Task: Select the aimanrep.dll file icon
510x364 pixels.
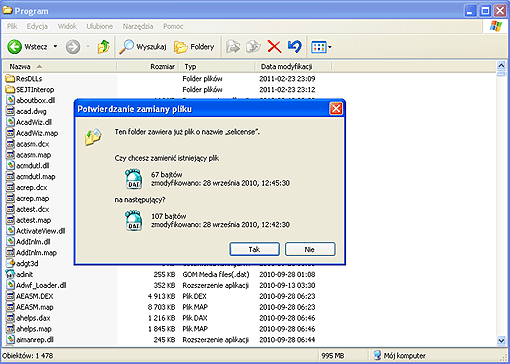Action: 11,339
